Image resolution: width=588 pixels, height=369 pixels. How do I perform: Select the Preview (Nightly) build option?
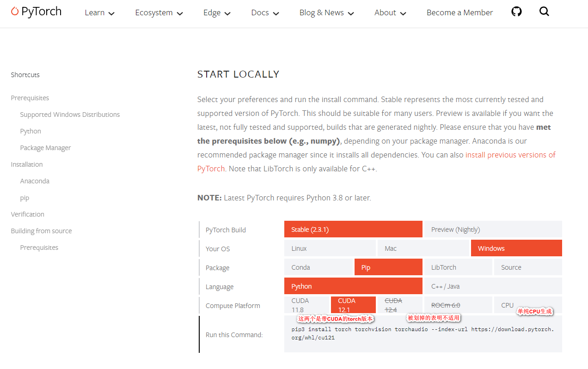tap(493, 230)
